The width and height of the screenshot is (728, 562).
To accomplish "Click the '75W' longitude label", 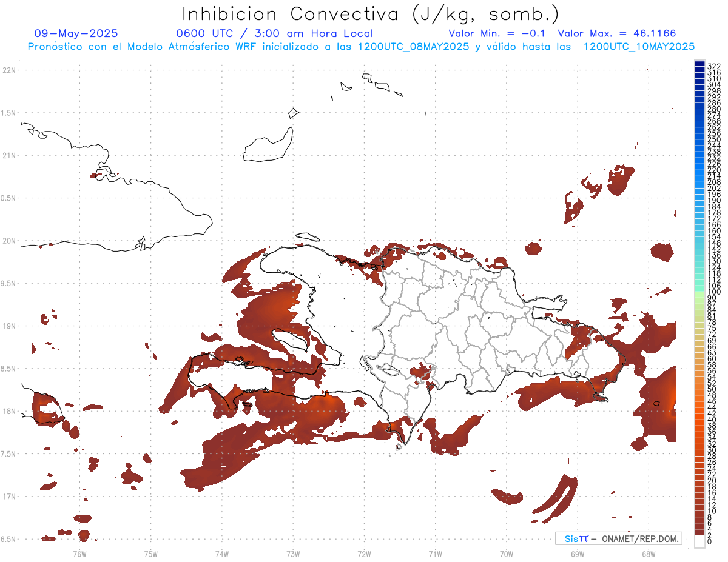I will (151, 554).
